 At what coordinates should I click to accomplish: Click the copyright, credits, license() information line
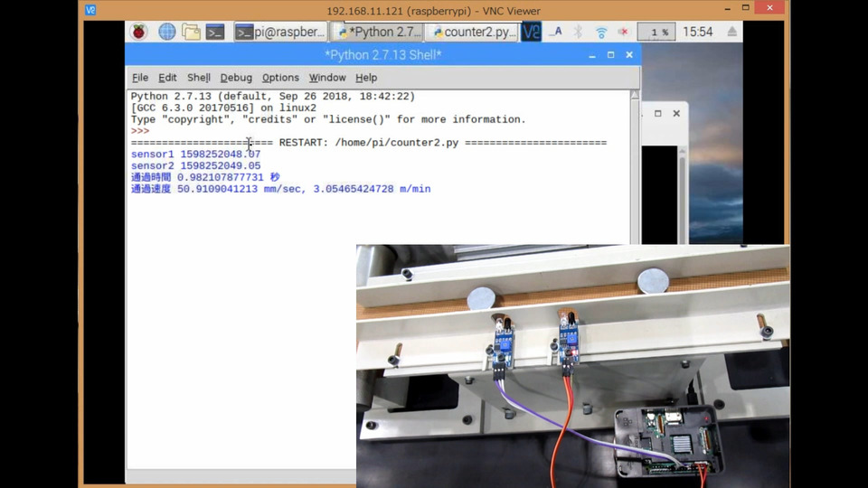coord(328,119)
